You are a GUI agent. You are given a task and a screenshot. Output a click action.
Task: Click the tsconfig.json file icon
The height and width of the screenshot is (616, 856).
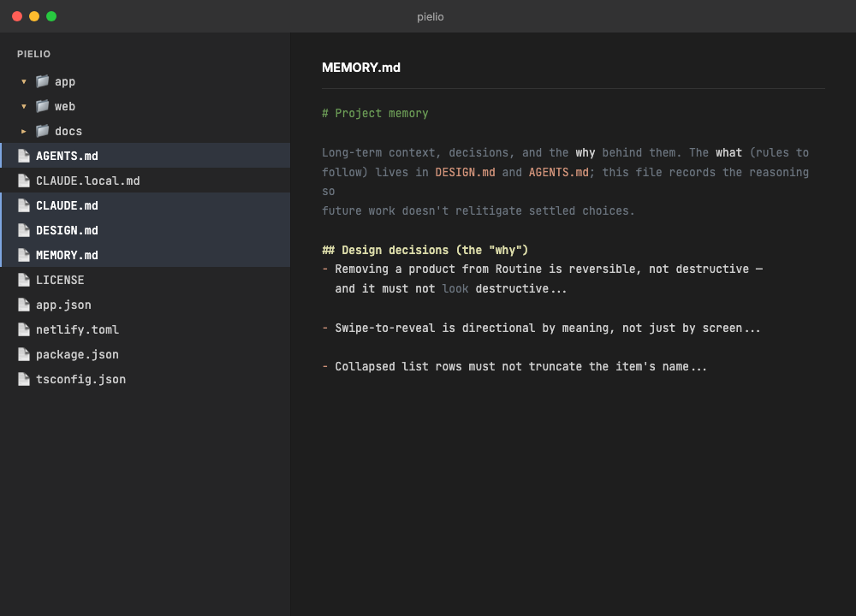pyautogui.click(x=23, y=379)
